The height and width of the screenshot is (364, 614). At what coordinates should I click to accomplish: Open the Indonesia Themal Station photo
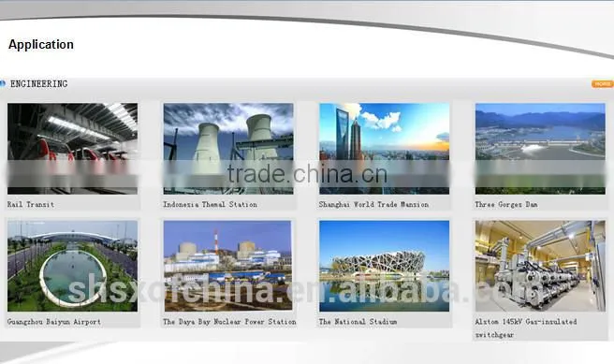coord(228,149)
